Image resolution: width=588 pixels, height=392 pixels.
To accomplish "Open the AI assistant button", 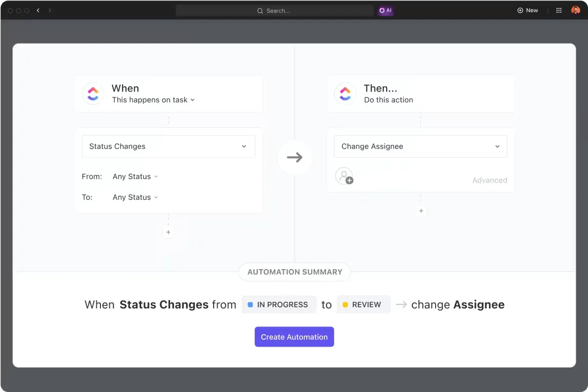I will 386,10.
